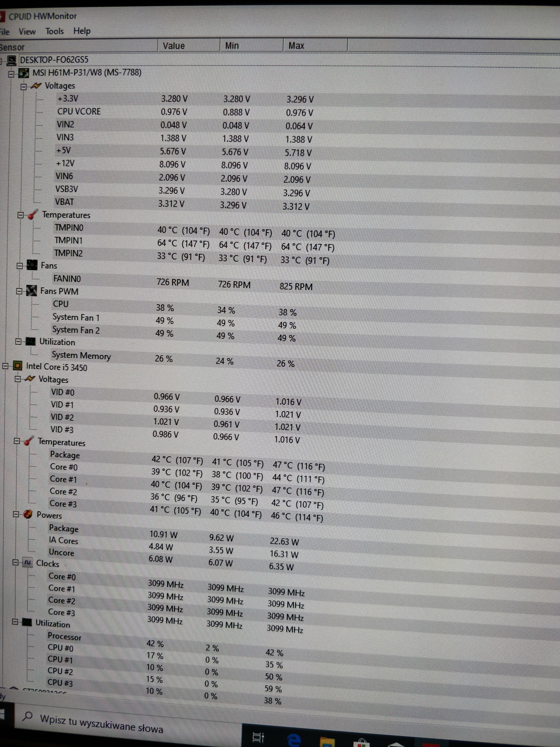
Task: Click the thermometer icon of motherboard Temperatures
Action: pyautogui.click(x=32, y=215)
